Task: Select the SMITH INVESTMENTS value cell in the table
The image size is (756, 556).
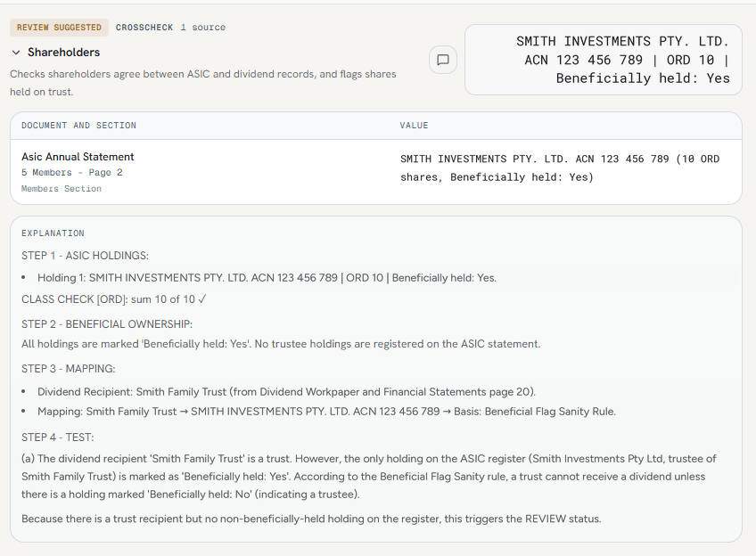Action: click(x=560, y=168)
